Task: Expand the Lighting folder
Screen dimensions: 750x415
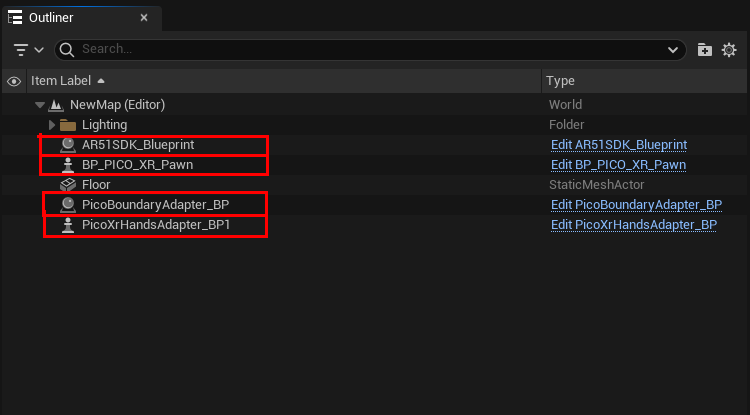Action: click(52, 125)
